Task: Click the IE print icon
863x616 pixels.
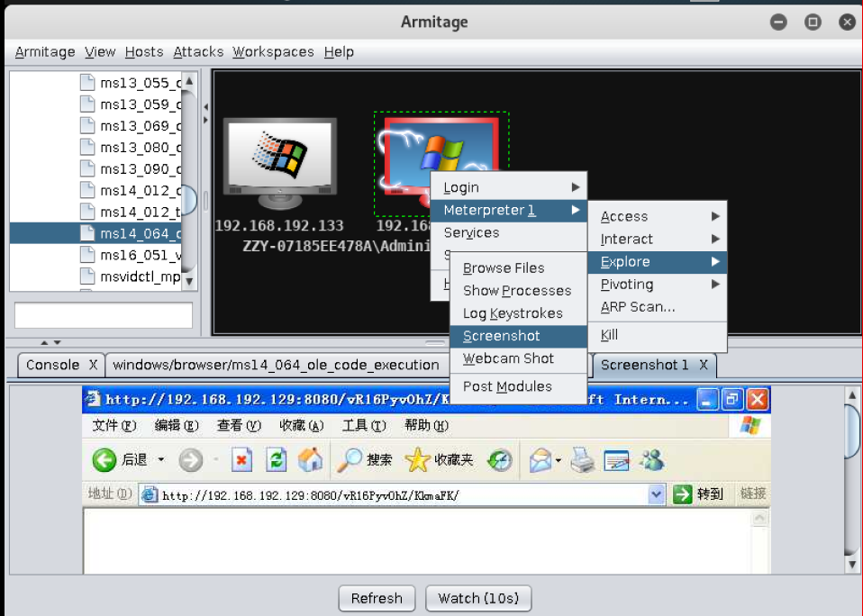Action: (x=582, y=460)
